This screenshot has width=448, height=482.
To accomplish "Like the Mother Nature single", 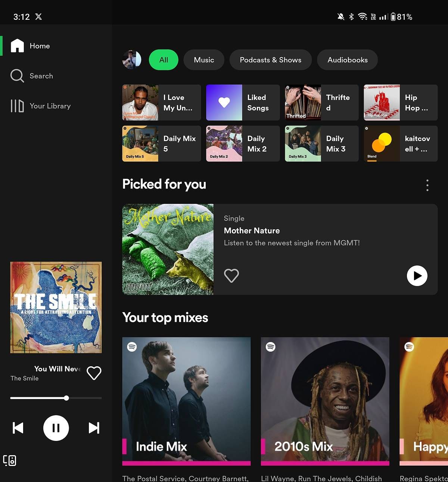I will pyautogui.click(x=231, y=276).
